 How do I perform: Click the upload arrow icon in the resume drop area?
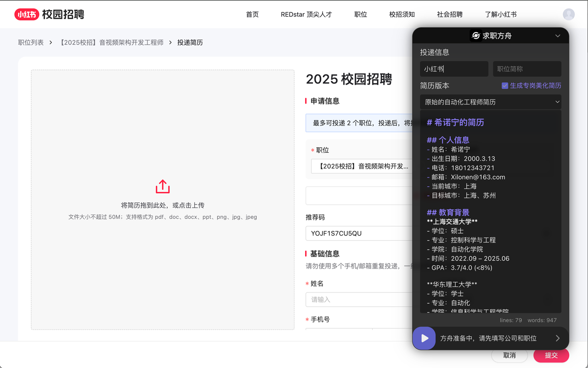click(x=163, y=186)
